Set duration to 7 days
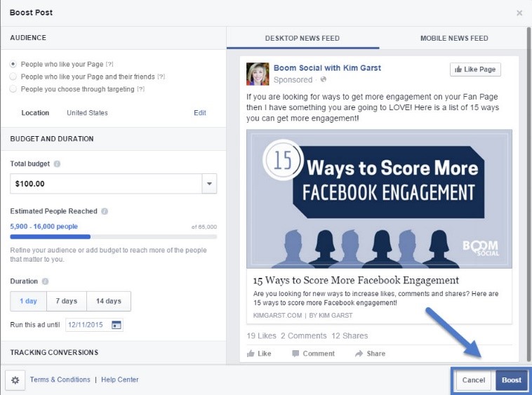The width and height of the screenshot is (532, 395). [x=67, y=301]
